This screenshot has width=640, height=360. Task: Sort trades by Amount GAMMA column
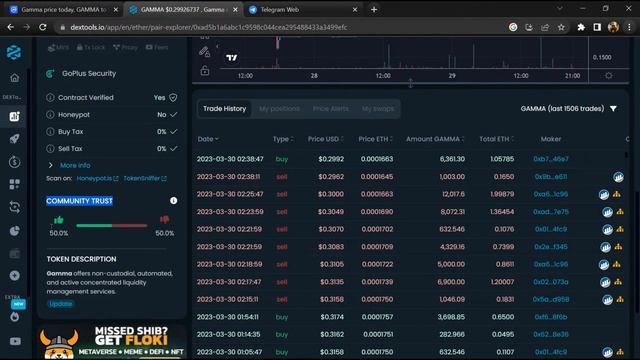tap(435, 139)
